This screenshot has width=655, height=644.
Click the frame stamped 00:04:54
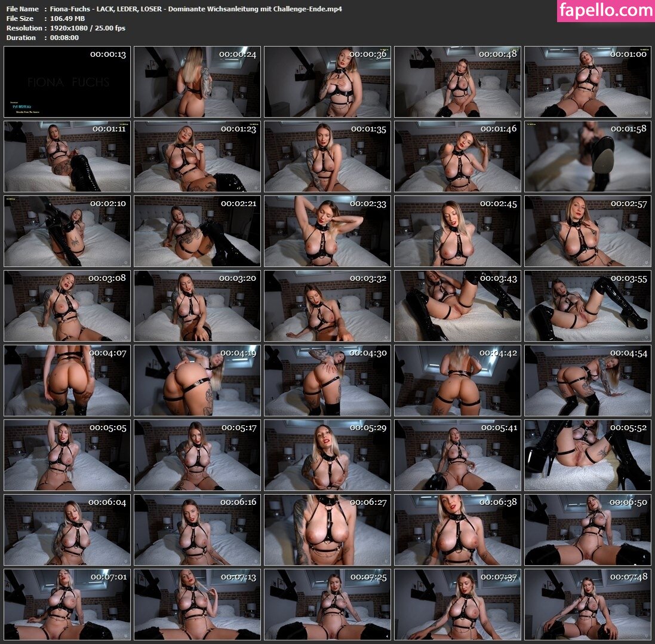click(x=588, y=380)
